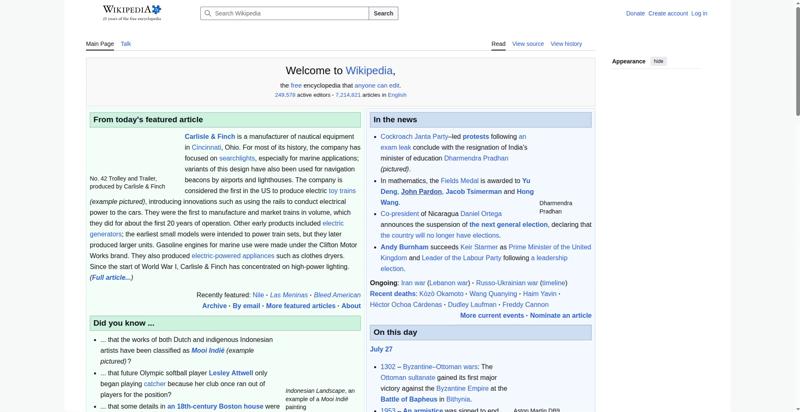The width and height of the screenshot is (800, 412).
Task: Open the electric-powered appliances link
Action: 233,256
